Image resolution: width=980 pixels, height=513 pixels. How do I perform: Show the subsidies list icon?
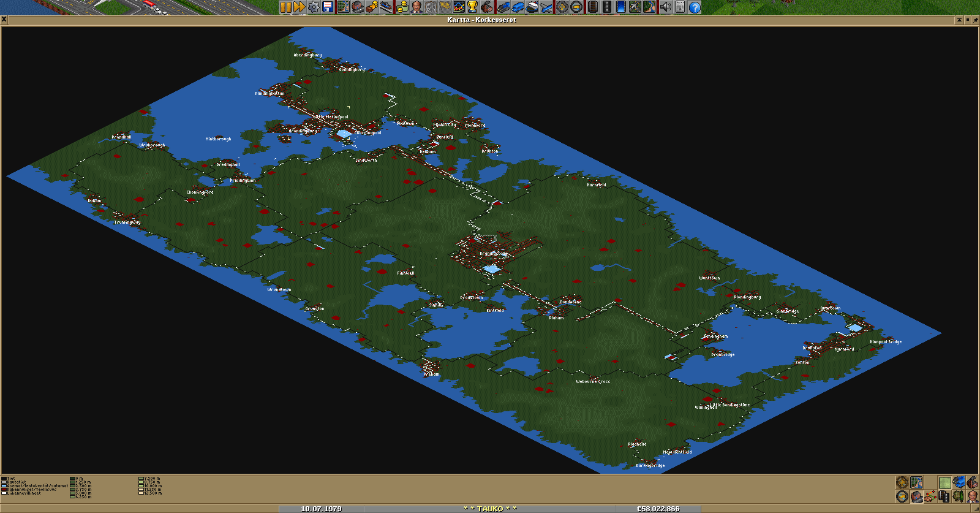pyautogui.click(x=372, y=7)
